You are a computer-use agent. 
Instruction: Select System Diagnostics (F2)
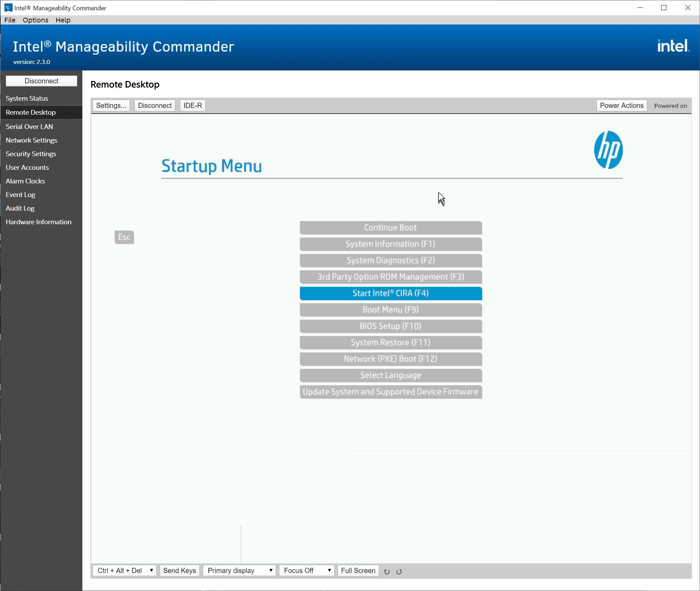click(391, 260)
